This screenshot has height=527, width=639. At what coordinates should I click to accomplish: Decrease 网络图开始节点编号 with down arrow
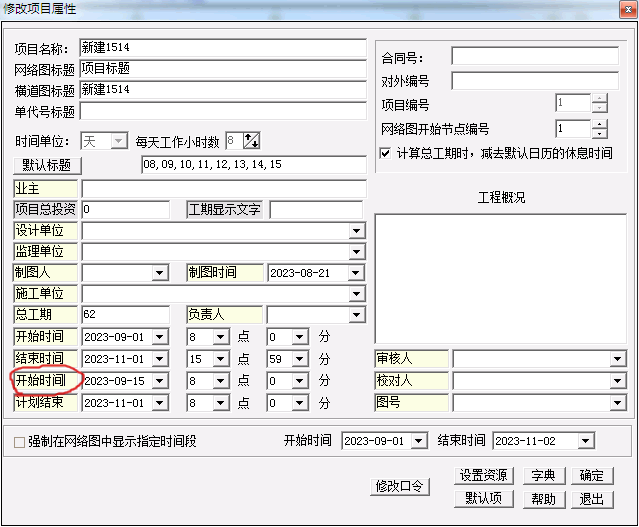[x=599, y=133]
